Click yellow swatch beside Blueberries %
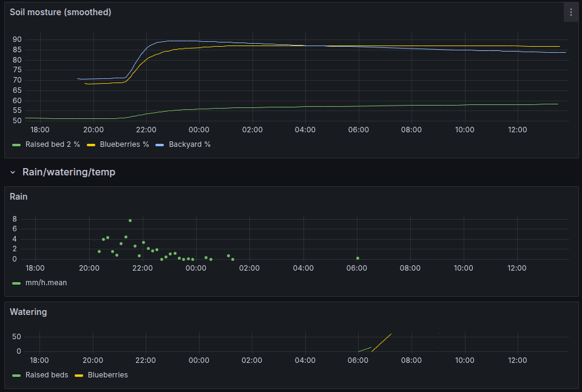Image resolution: width=582 pixels, height=392 pixels. coord(91,145)
